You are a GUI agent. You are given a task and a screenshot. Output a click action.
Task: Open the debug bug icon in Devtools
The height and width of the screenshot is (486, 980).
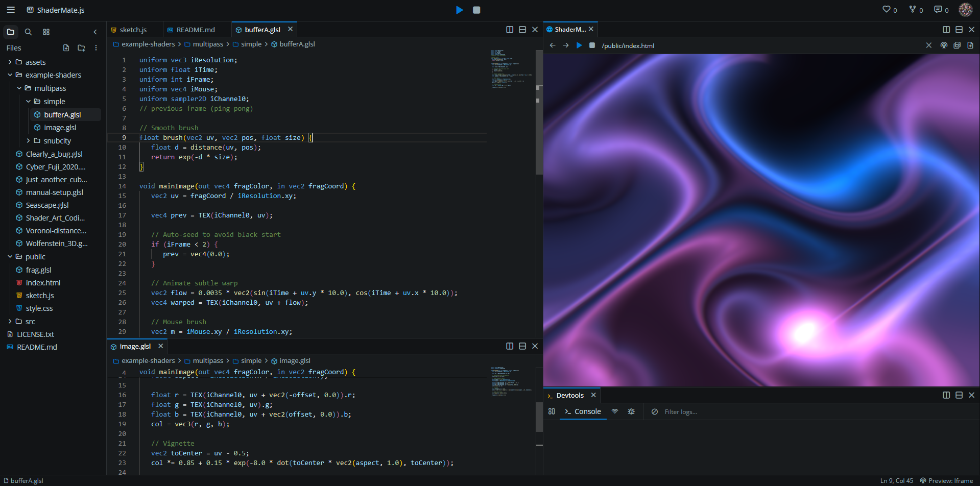pos(631,411)
